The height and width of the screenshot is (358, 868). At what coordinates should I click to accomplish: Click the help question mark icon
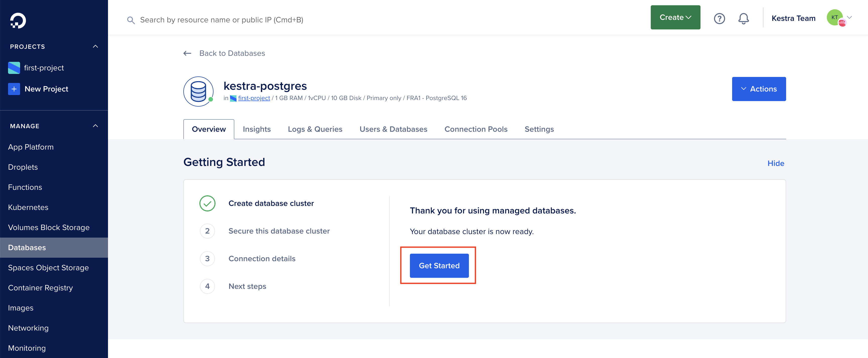(719, 18)
